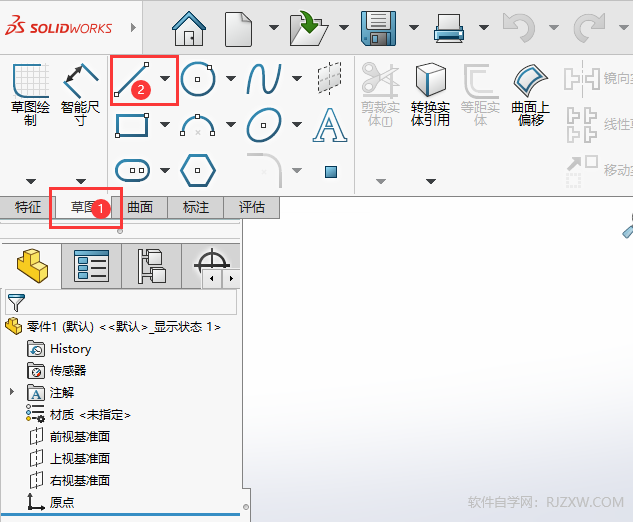Viewport: 633px width, 522px height.
Task: Select the Point sketch tool
Action: pyautogui.click(x=331, y=172)
